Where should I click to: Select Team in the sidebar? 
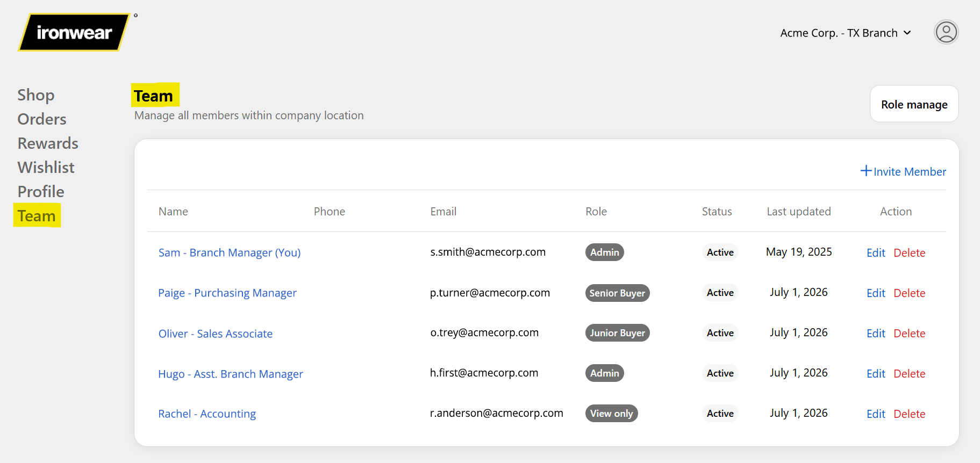37,216
